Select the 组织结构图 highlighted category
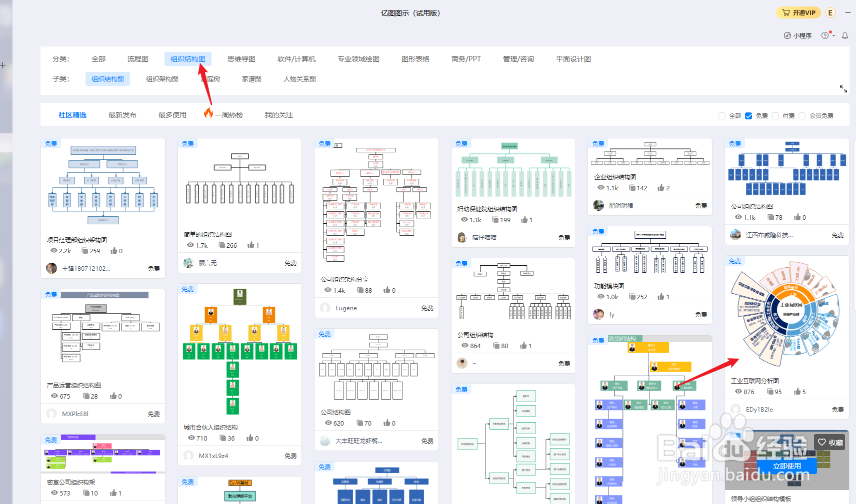Image resolution: width=856 pixels, height=504 pixels. pos(188,58)
